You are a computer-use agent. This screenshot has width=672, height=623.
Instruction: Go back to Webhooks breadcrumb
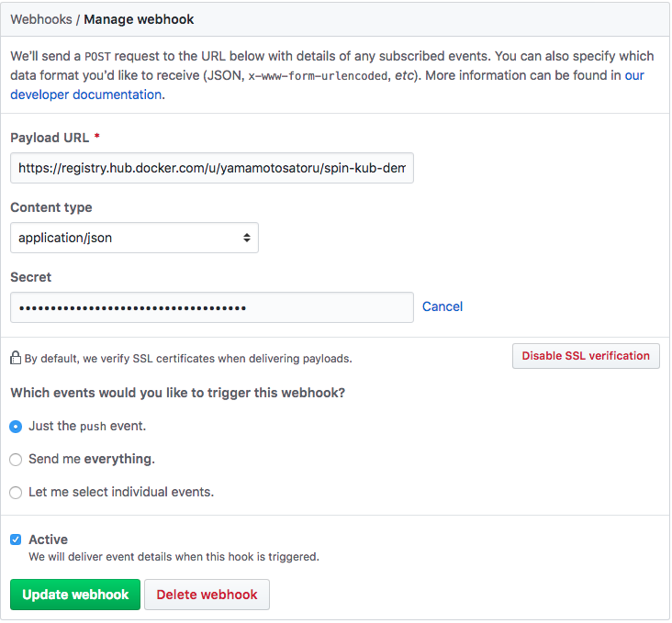pos(41,19)
